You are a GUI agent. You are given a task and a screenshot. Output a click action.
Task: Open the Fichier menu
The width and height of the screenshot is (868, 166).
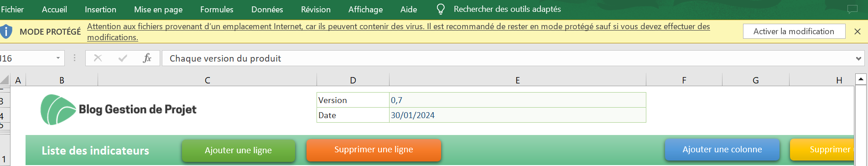[x=12, y=9]
